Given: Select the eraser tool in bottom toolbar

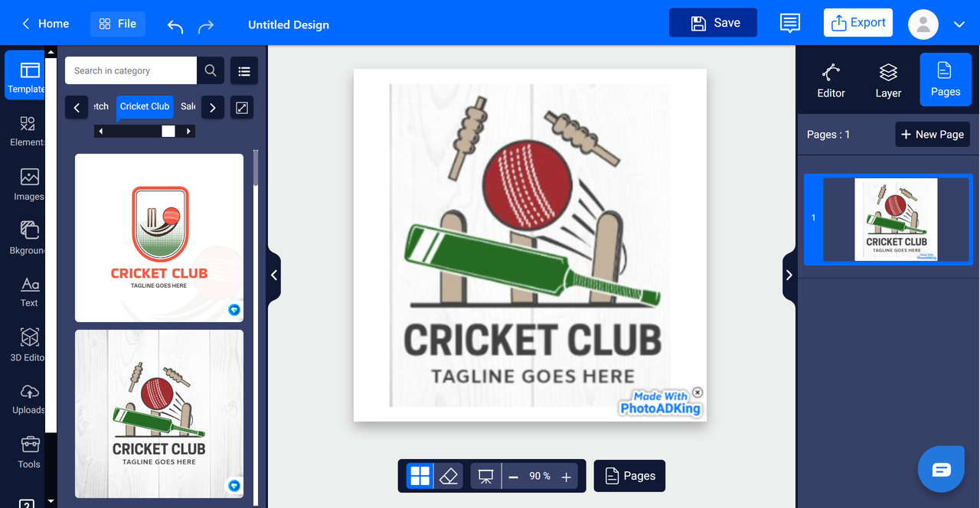Looking at the screenshot, I should pos(449,476).
